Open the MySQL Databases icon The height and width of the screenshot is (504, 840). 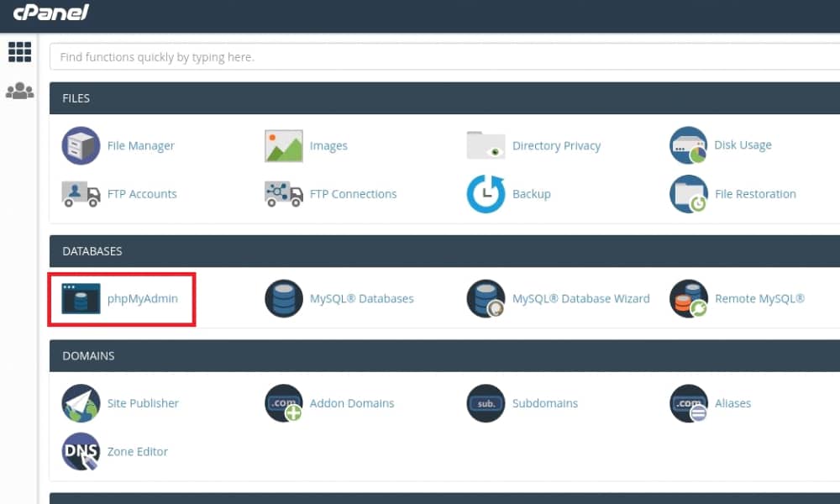coord(284,298)
